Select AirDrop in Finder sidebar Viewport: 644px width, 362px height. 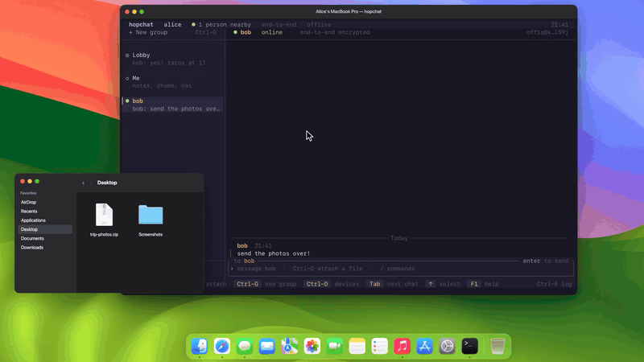coord(45,203)
